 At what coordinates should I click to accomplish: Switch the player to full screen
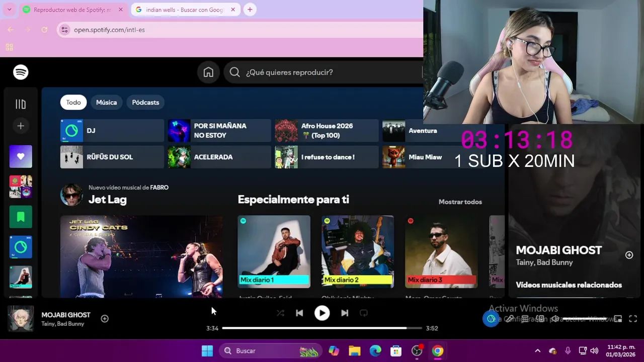[633, 319]
